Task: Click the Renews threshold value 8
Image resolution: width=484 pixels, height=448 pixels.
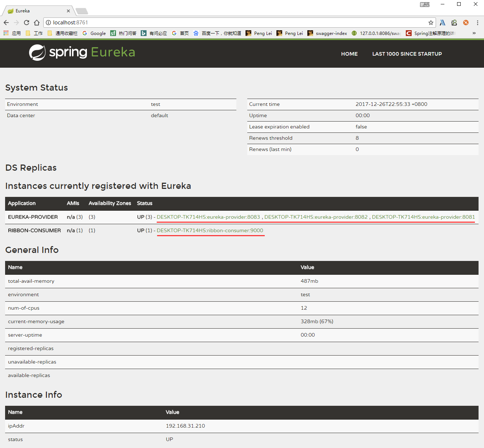Action: (x=357, y=138)
